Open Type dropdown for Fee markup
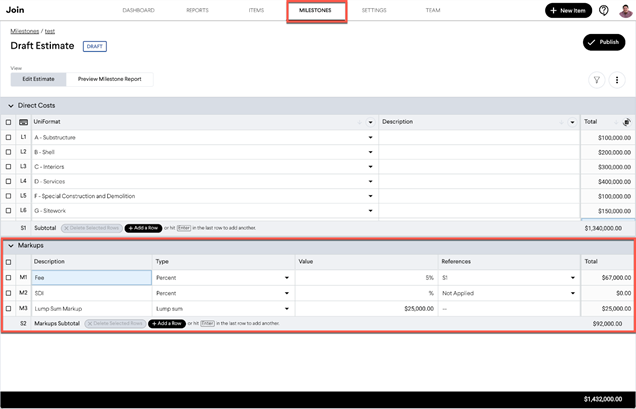Image resolution: width=636 pixels, height=409 pixels. click(287, 278)
